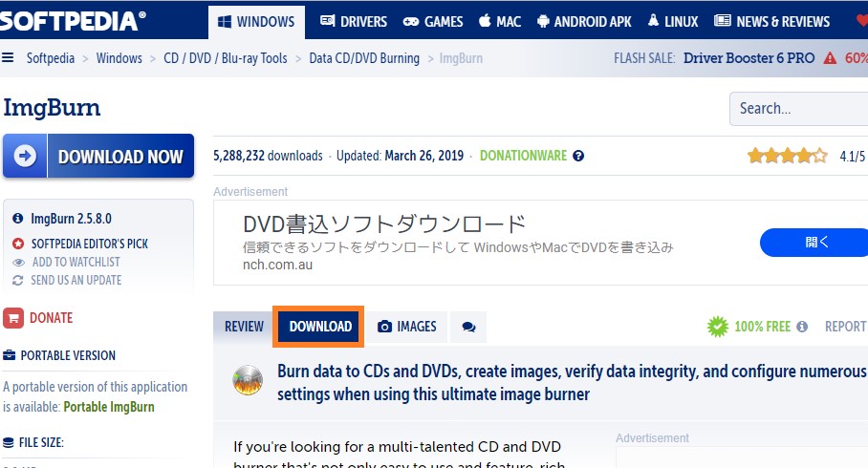The width and height of the screenshot is (868, 468).
Task: Click the flash sale warning triangle icon
Action: tap(830, 57)
